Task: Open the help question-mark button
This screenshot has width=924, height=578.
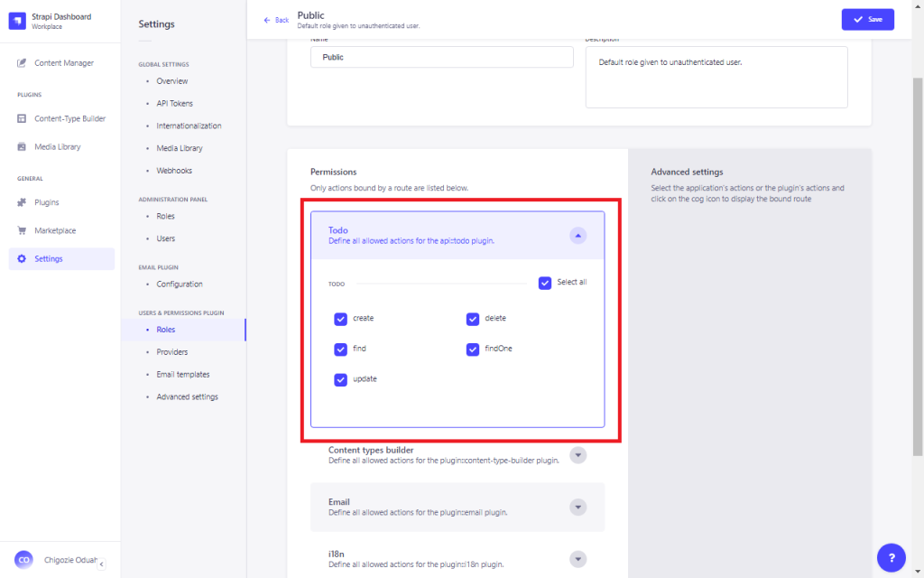Action: pyautogui.click(x=891, y=557)
